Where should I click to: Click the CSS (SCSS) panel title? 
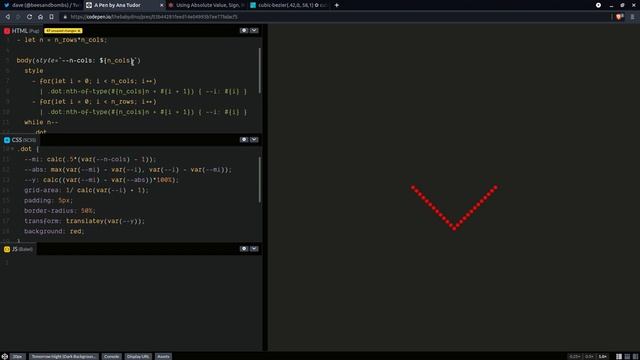[x=20, y=140]
